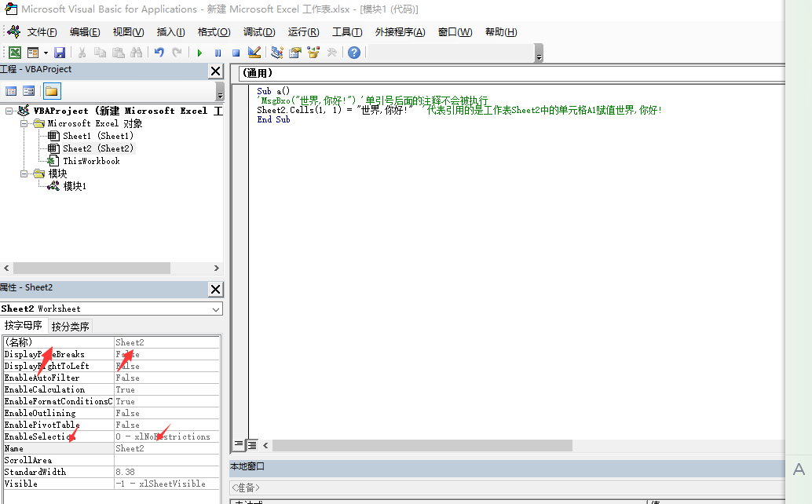812x504 pixels.
Task: Open the 窗口(W) menu
Action: click(455, 32)
